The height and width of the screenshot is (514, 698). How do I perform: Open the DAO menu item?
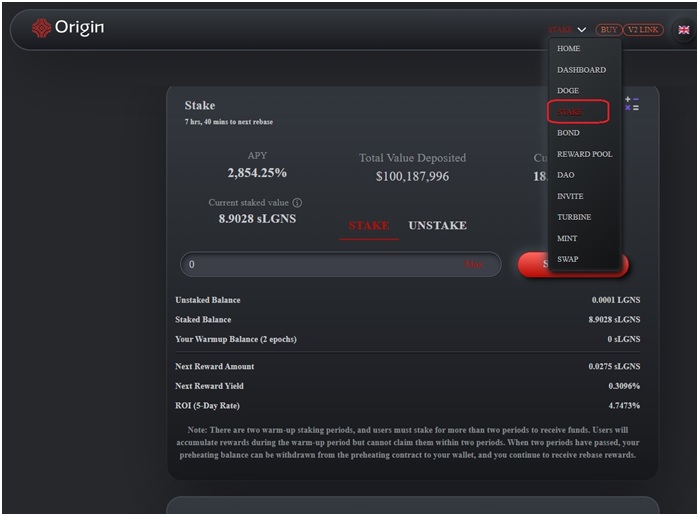565,175
